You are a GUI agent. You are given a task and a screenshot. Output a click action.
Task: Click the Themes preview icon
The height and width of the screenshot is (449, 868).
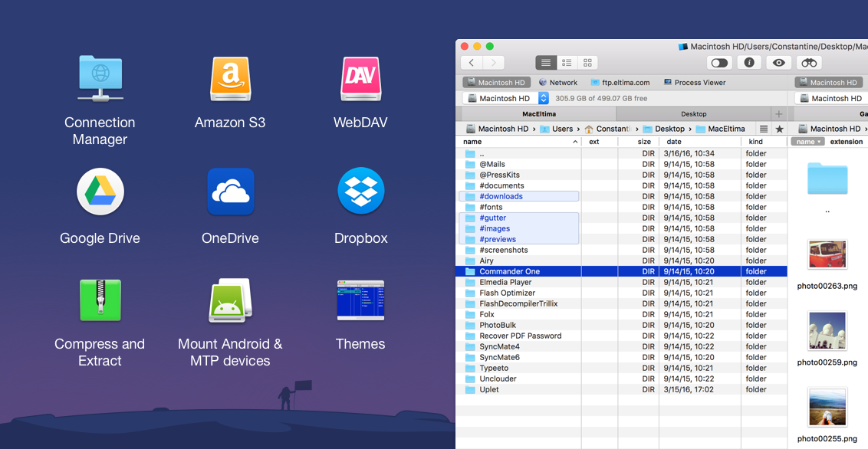click(360, 301)
